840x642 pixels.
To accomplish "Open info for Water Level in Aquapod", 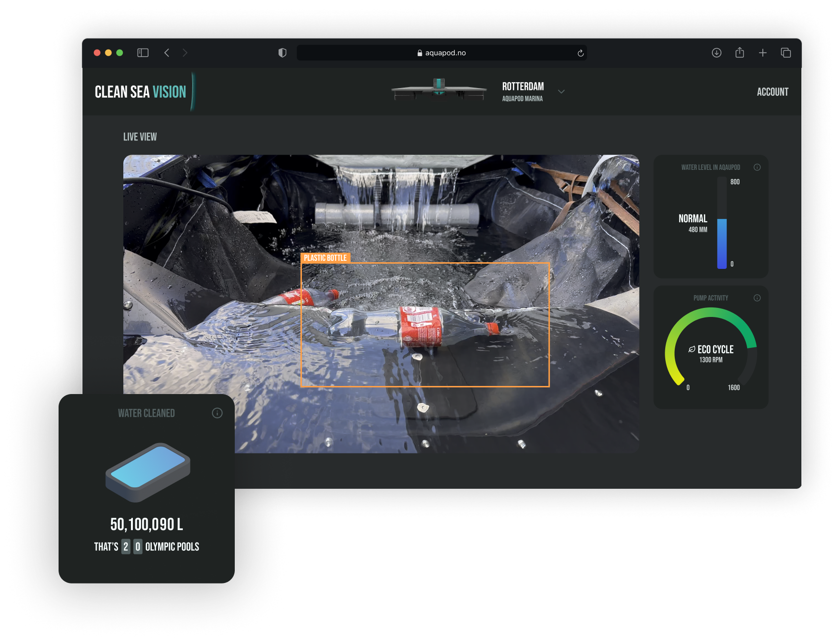I will [x=757, y=167].
